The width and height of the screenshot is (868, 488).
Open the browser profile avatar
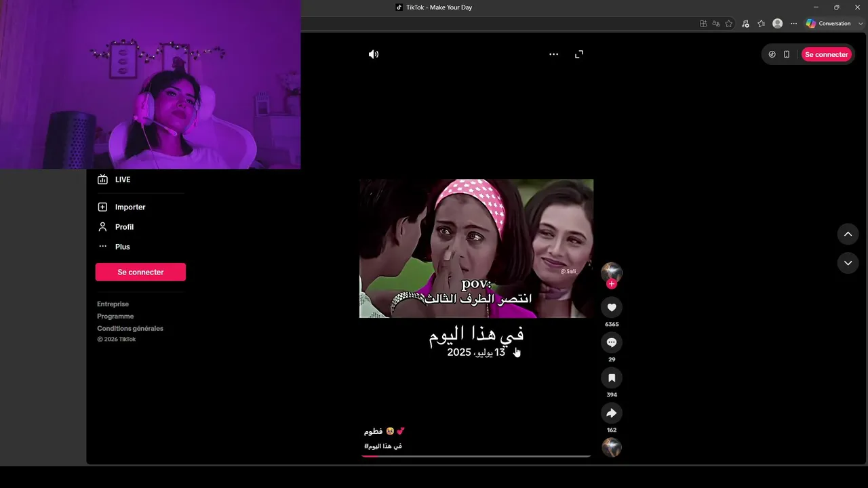tap(778, 24)
